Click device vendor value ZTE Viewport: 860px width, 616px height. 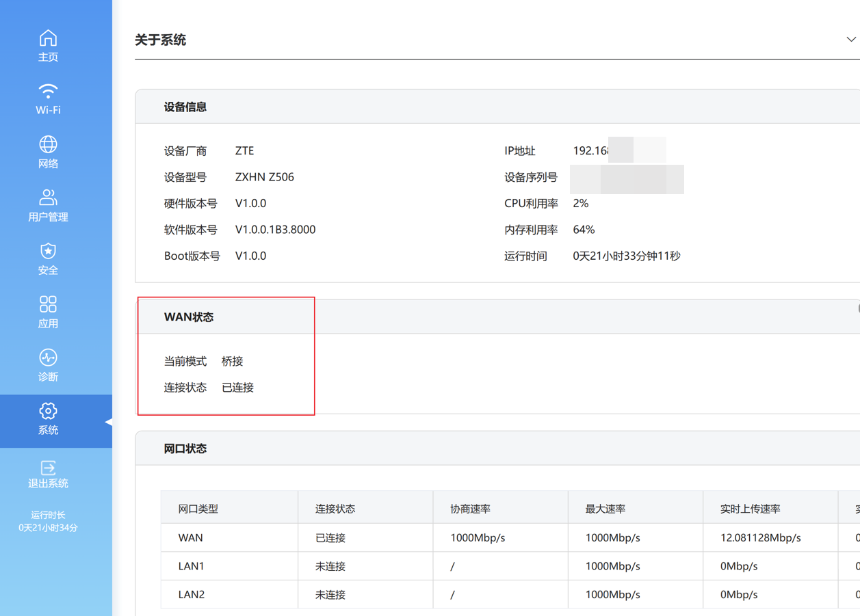[x=245, y=151]
